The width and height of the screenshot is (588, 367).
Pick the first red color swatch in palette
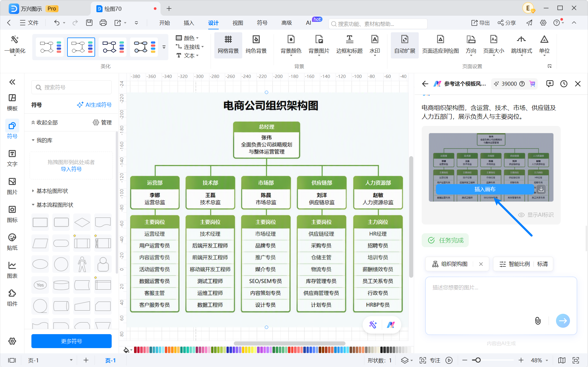click(x=136, y=350)
